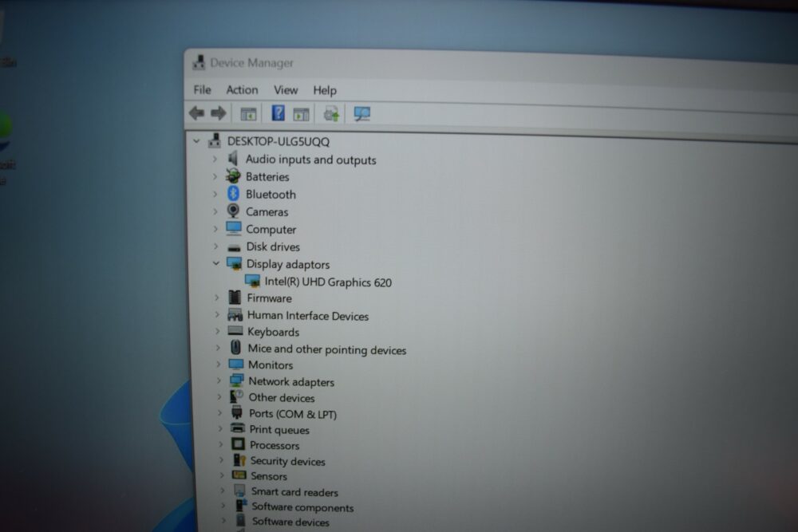Click the 'Human Interface Devices' label
This screenshot has height=532, width=798.
tap(308, 316)
